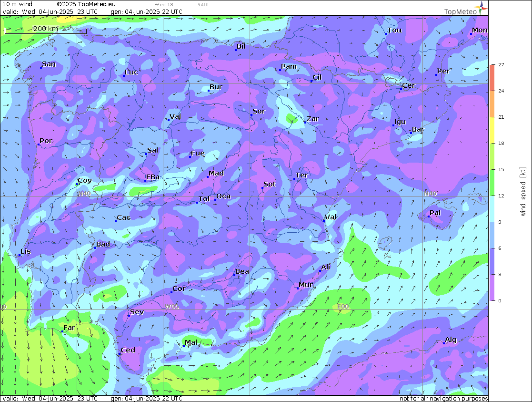
Task: Select the 'Bil' Bilbao label
Action: click(241, 46)
